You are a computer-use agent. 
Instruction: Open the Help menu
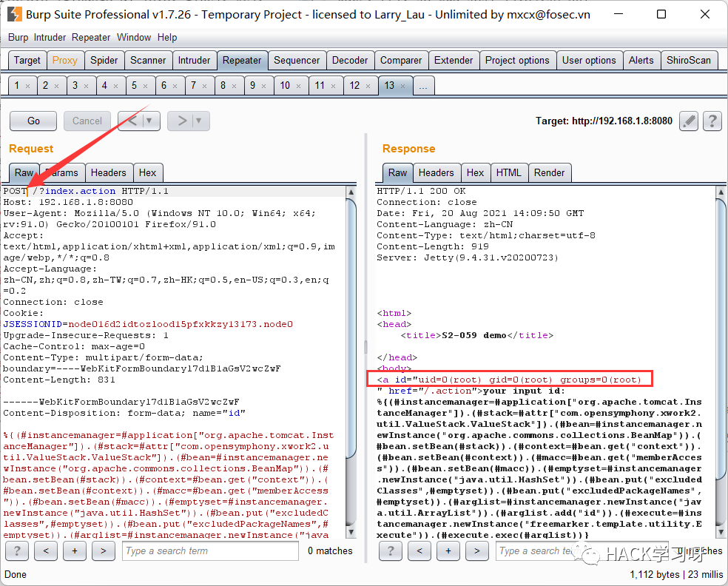167,37
